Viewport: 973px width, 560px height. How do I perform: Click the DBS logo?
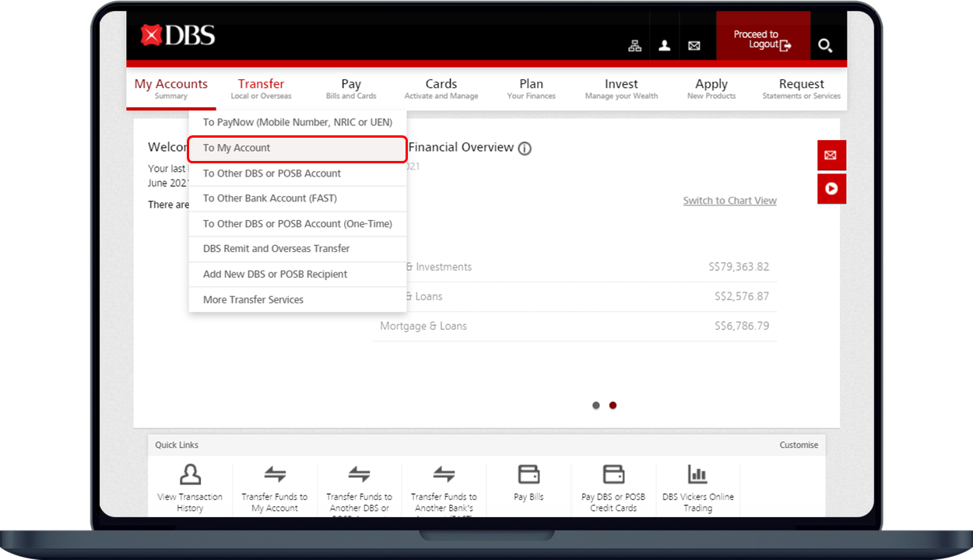(177, 35)
